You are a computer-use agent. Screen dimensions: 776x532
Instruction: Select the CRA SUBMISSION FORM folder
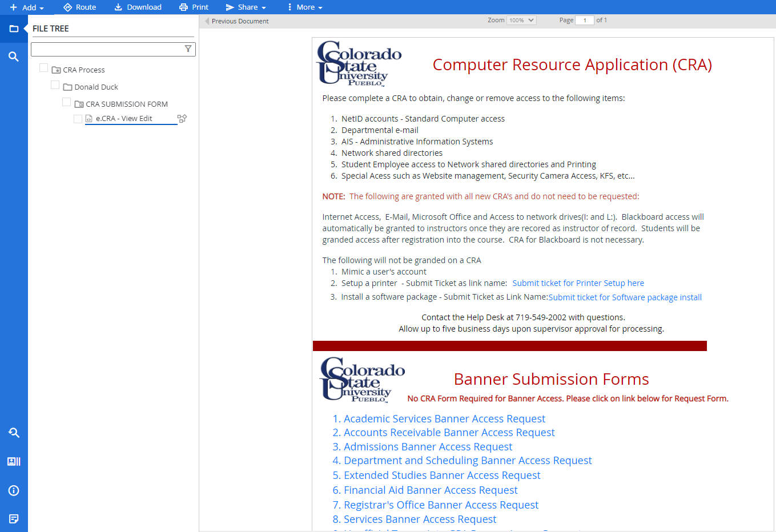tap(127, 104)
